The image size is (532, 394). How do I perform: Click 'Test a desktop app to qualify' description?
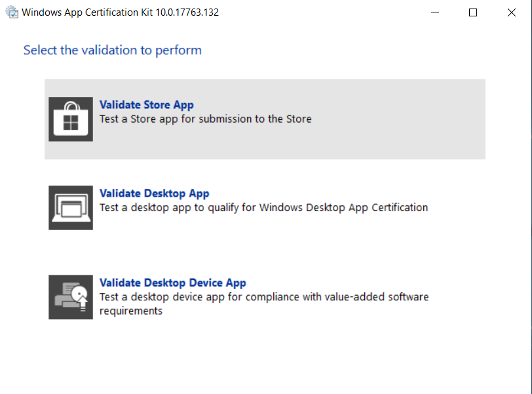(263, 207)
